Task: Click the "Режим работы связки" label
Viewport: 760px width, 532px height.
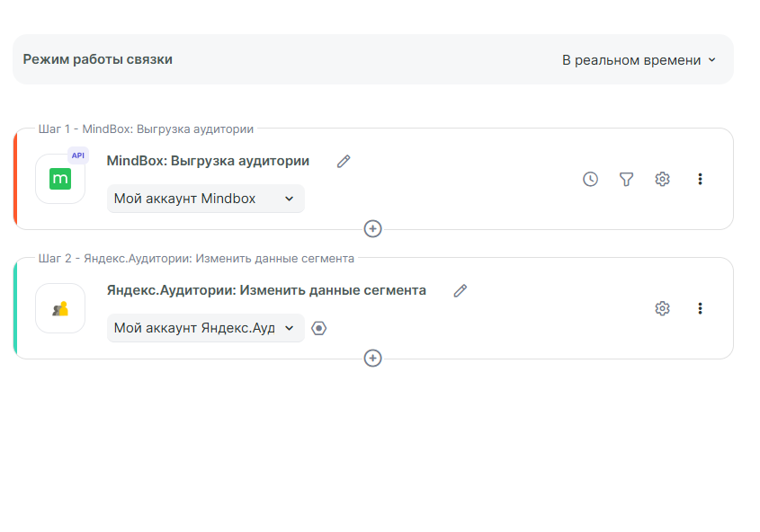Action: tap(97, 59)
